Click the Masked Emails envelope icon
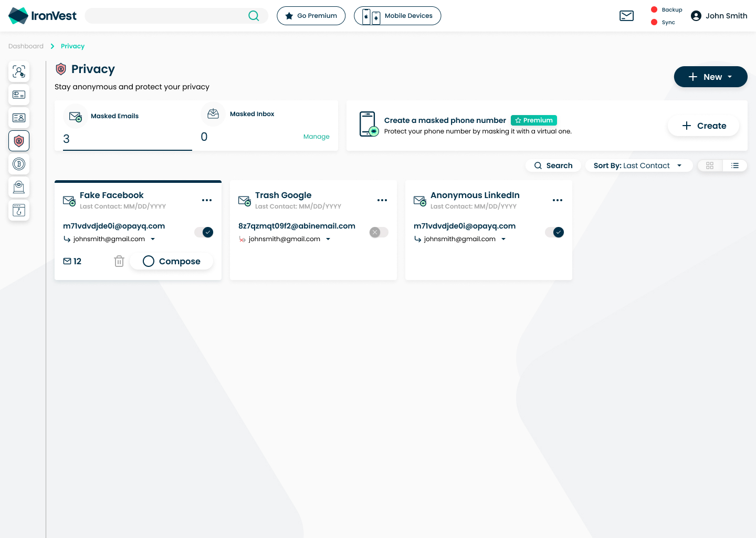 [x=76, y=117]
